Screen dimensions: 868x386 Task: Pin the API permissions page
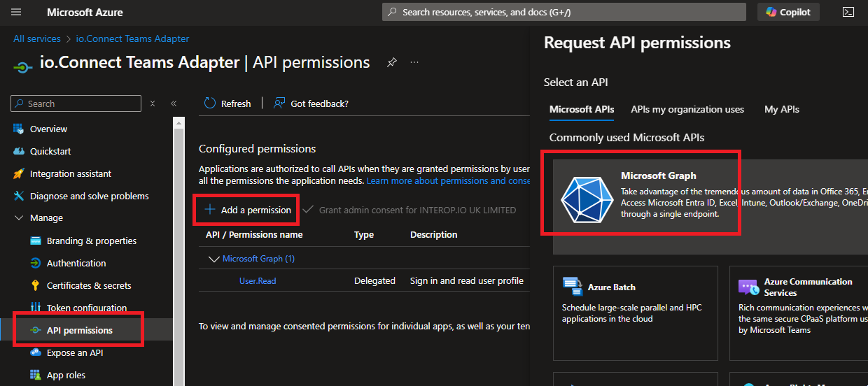coord(392,63)
